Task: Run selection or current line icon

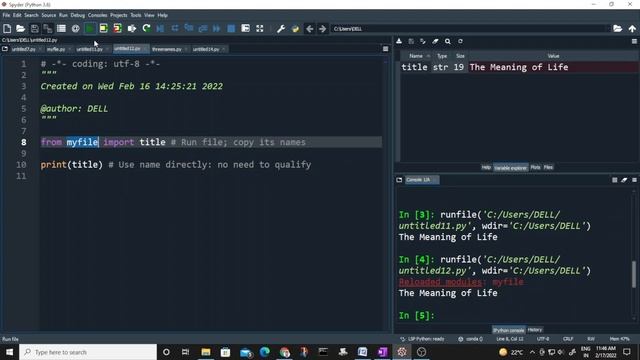Action: (x=132, y=29)
